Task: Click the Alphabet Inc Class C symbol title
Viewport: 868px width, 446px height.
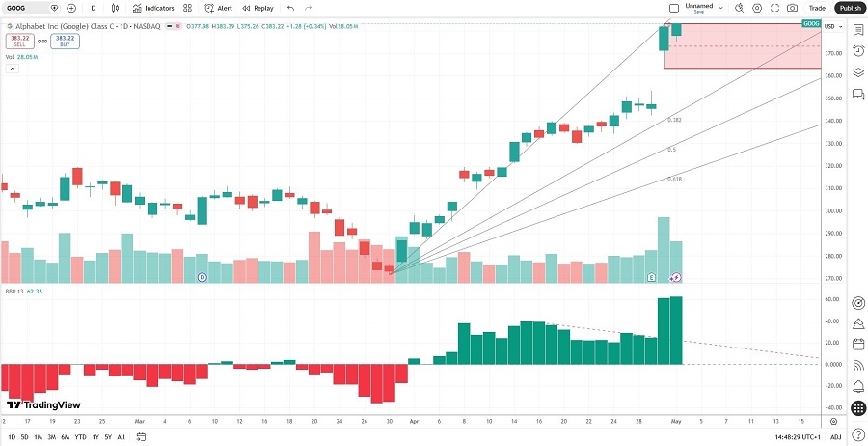Action: [87, 26]
